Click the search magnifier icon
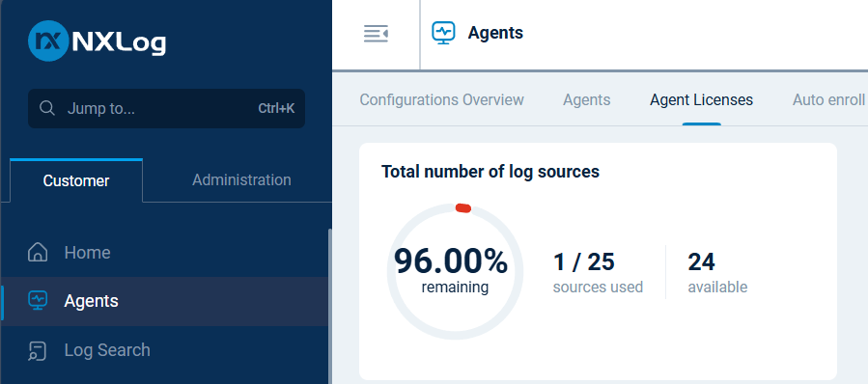 pos(47,108)
